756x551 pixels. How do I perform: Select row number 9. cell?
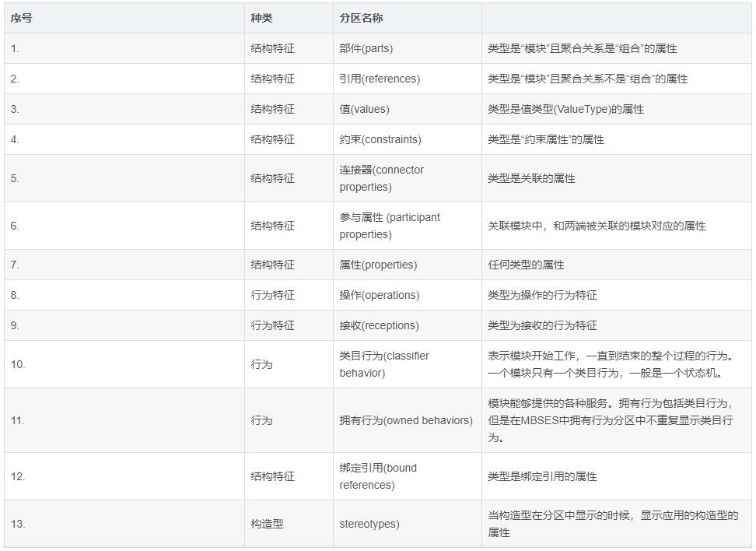(x=124, y=325)
